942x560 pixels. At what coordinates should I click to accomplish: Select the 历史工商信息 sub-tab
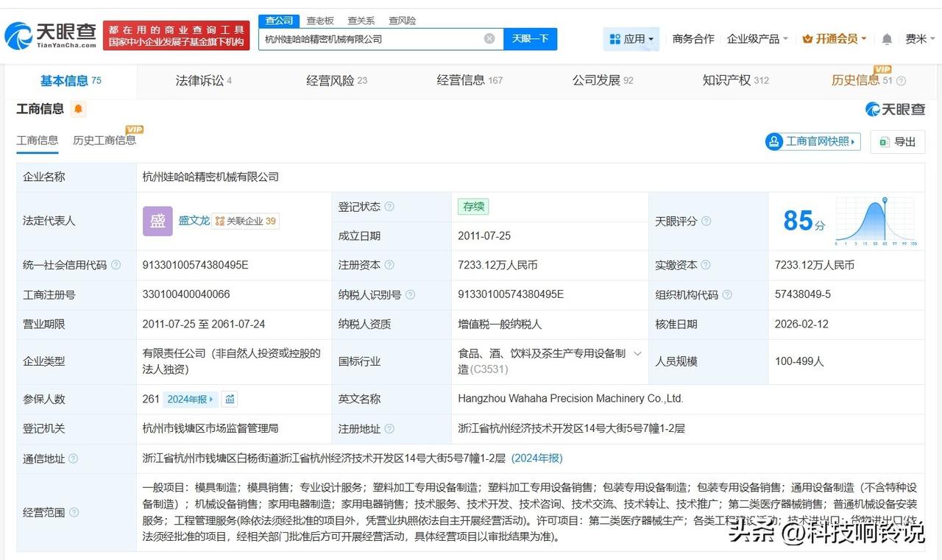click(x=105, y=141)
